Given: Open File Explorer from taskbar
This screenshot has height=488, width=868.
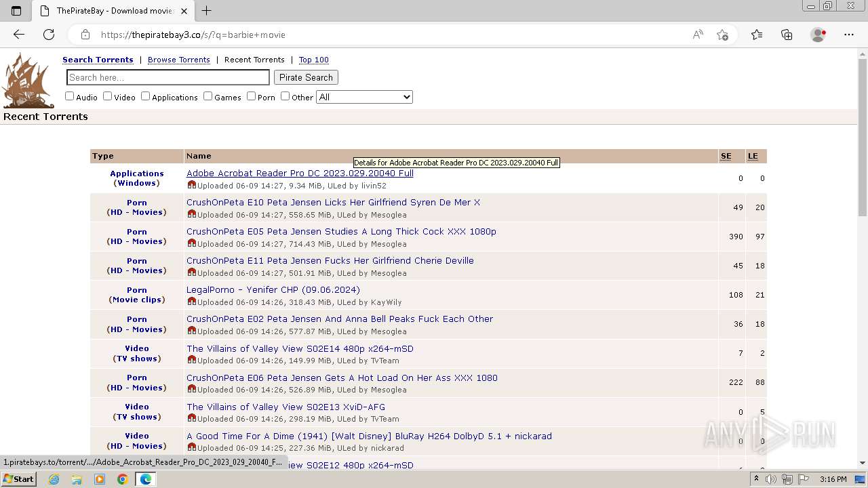Looking at the screenshot, I should pyautogui.click(x=77, y=479).
